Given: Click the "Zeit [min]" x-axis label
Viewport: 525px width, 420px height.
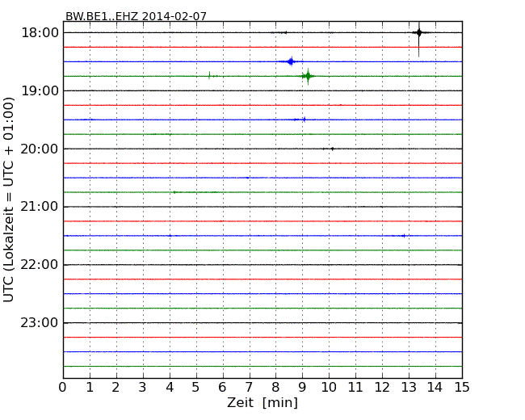Looking at the screenshot, I should point(262,402).
